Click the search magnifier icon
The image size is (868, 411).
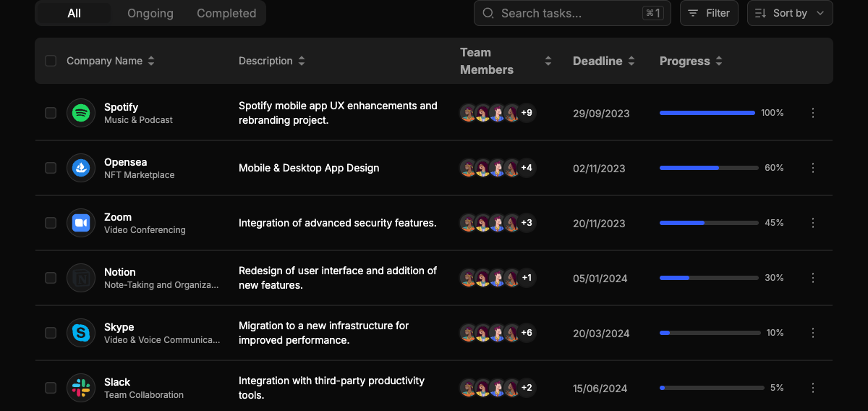coord(488,13)
